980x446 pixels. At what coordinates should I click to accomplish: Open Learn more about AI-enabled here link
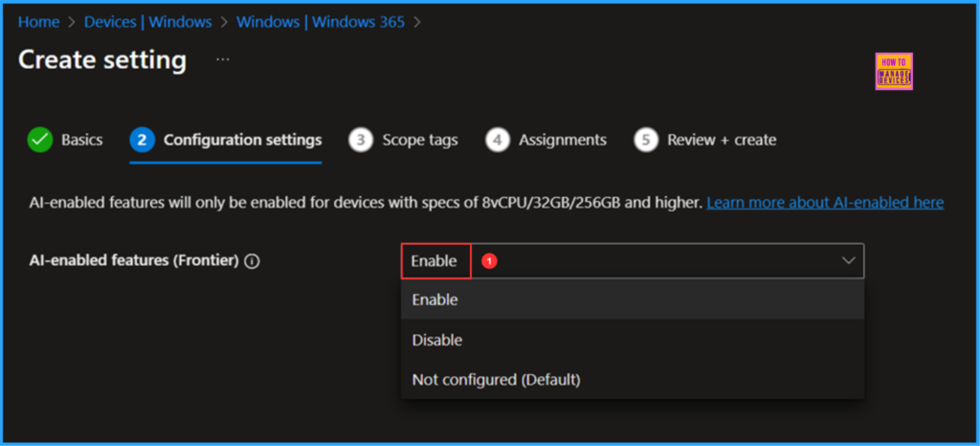coord(825,202)
